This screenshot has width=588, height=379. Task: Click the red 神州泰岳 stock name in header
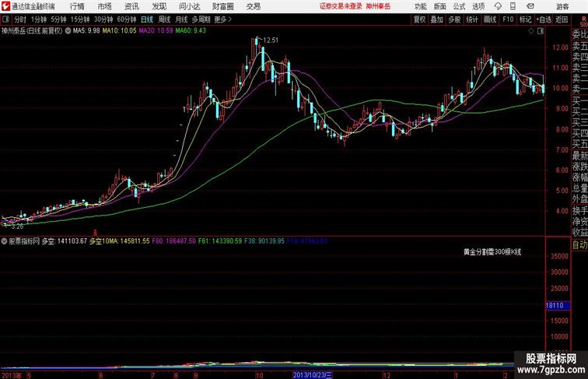point(378,6)
